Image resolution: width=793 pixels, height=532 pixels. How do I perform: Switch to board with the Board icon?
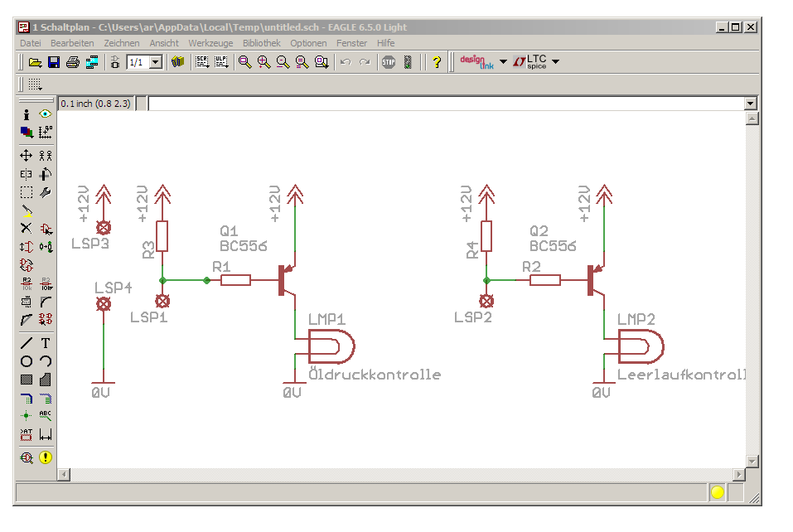coord(115,62)
